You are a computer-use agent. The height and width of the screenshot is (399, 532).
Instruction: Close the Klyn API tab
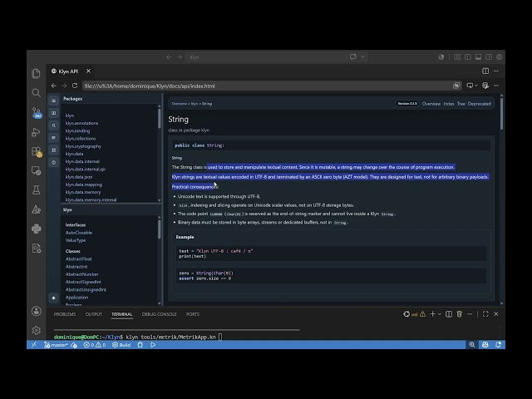pyautogui.click(x=88, y=71)
